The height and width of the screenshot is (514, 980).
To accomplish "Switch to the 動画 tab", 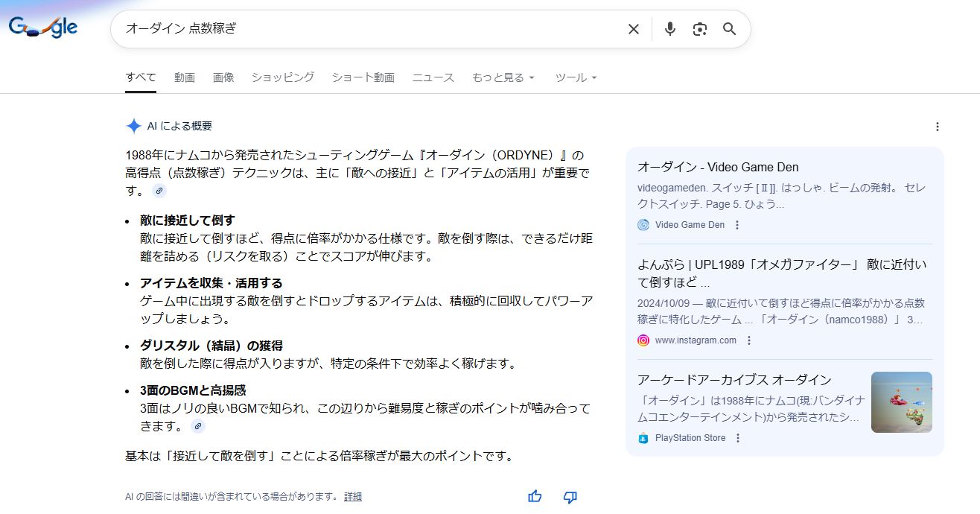I will pos(185,77).
